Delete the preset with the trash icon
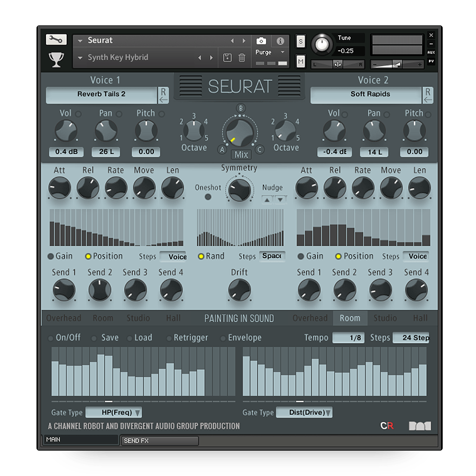The width and height of the screenshot is (476, 476). 242,57
